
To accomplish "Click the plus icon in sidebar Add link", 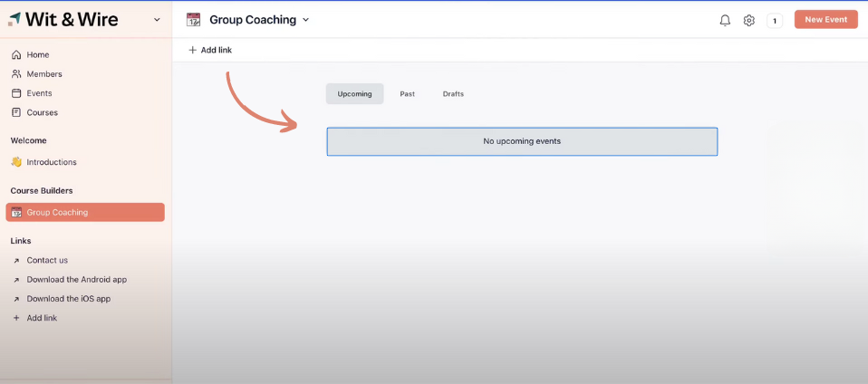I will click(x=16, y=318).
